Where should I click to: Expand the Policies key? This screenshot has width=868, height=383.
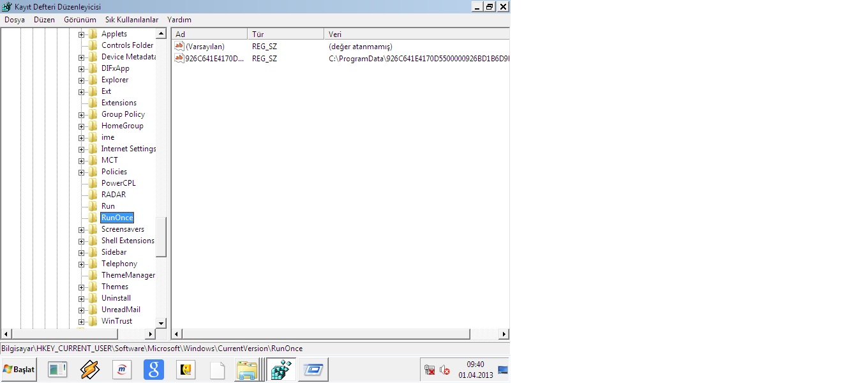(x=82, y=172)
